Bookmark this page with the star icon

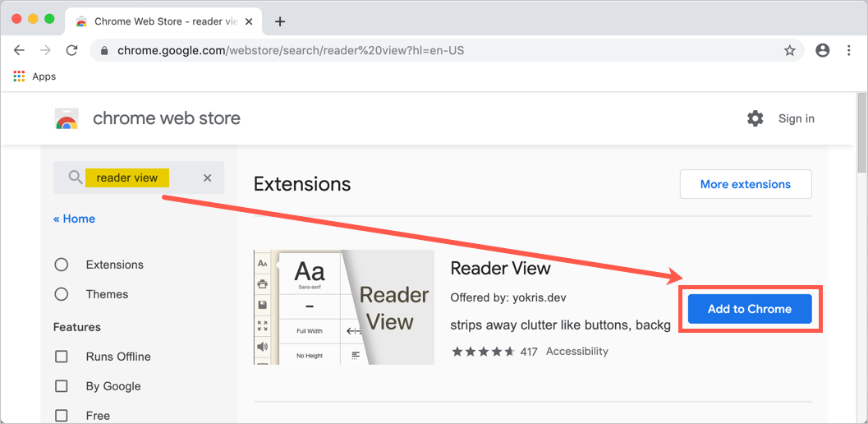click(x=789, y=50)
